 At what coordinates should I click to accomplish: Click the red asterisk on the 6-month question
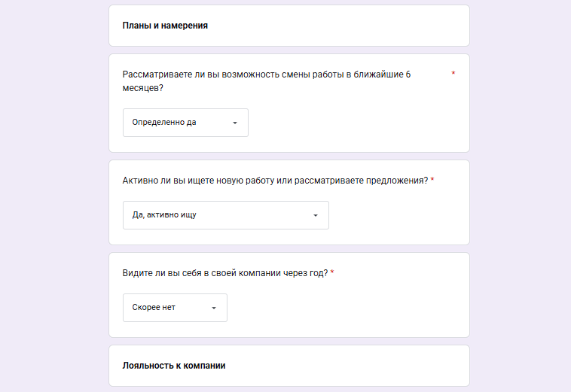coord(453,74)
